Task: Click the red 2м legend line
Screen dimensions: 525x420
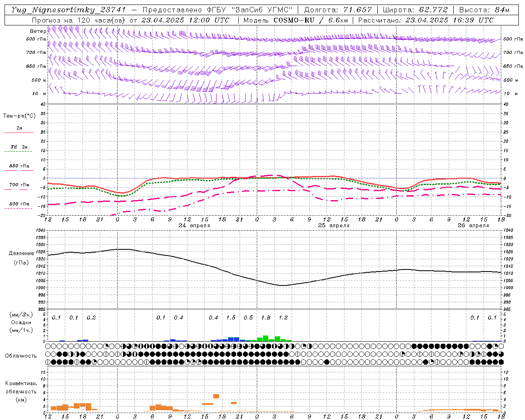Action: click(19, 132)
